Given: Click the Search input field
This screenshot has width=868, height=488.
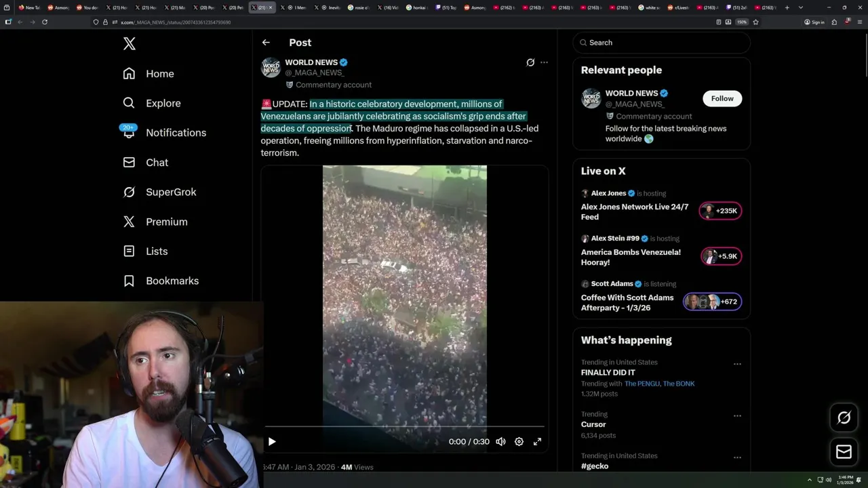Looking at the screenshot, I should coord(662,43).
